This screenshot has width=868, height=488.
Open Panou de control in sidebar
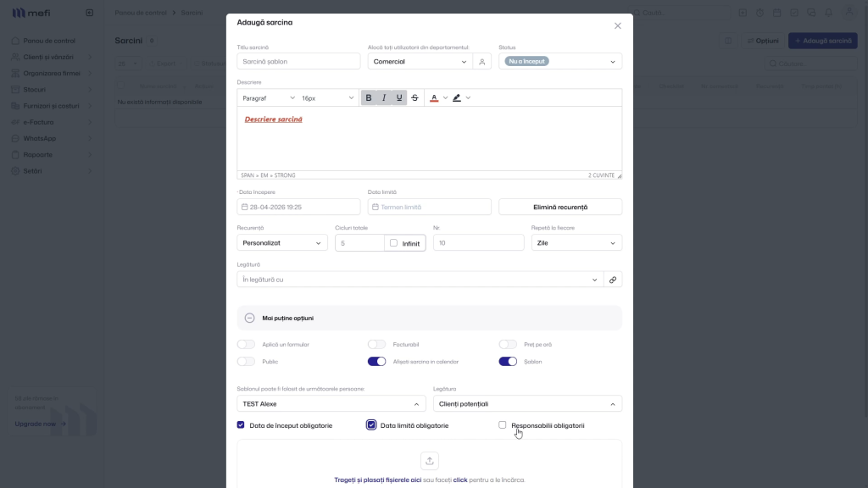coord(50,41)
